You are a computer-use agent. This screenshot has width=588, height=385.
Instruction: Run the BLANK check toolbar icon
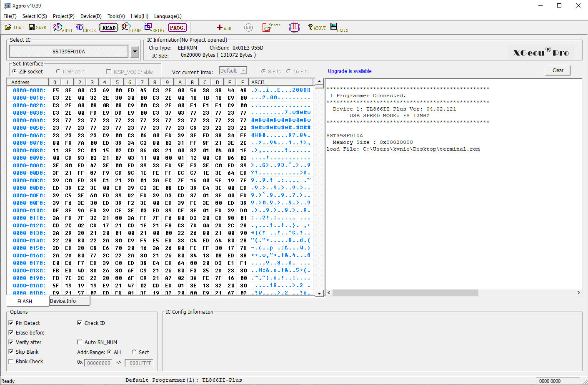coord(131,28)
